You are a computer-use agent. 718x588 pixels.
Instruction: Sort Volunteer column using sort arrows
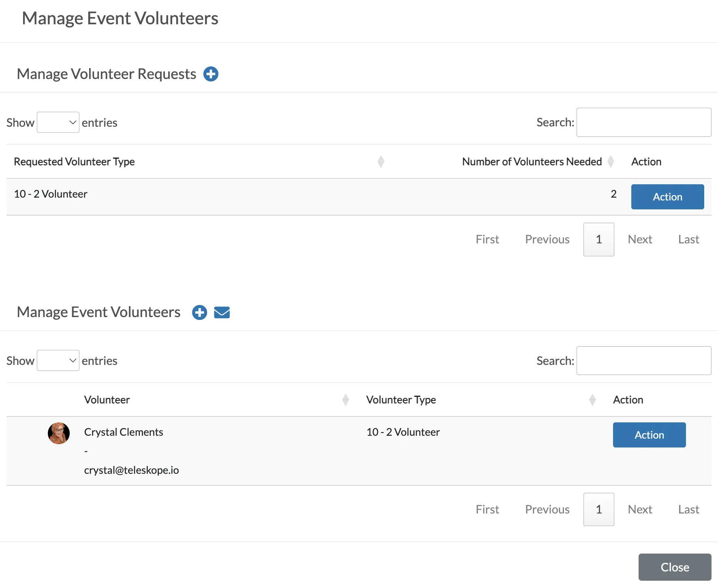(x=346, y=400)
